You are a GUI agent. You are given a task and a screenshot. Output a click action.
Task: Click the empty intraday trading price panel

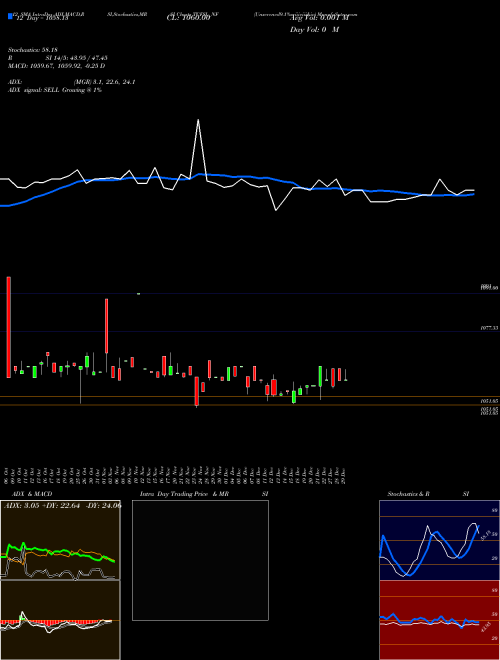(x=200, y=560)
